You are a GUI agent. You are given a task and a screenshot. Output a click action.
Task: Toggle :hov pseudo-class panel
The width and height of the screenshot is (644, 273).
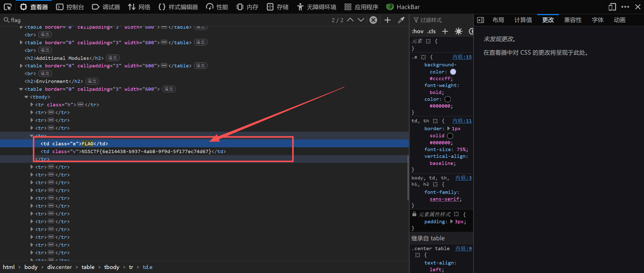coord(418,31)
